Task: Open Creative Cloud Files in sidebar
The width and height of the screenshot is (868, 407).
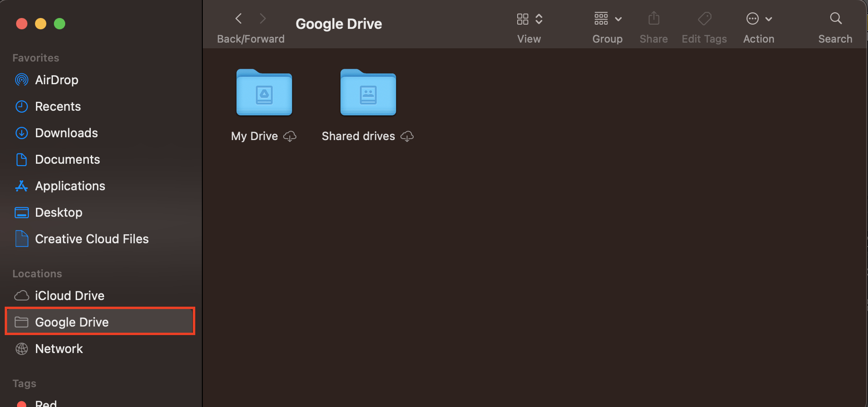Action: 92,239
